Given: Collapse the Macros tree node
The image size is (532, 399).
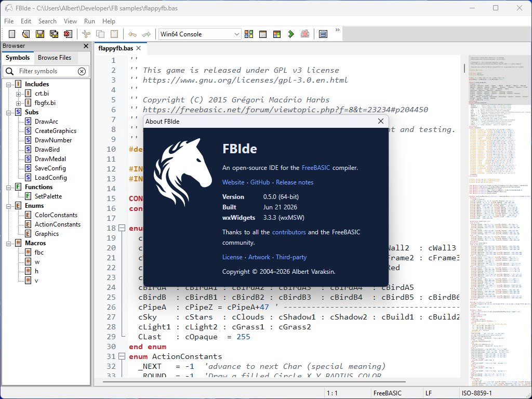Looking at the screenshot, I should [9, 243].
